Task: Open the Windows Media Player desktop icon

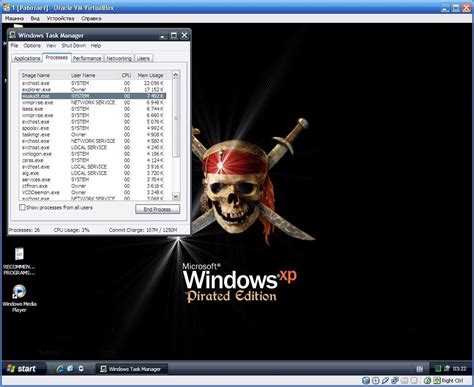Action: [x=19, y=298]
